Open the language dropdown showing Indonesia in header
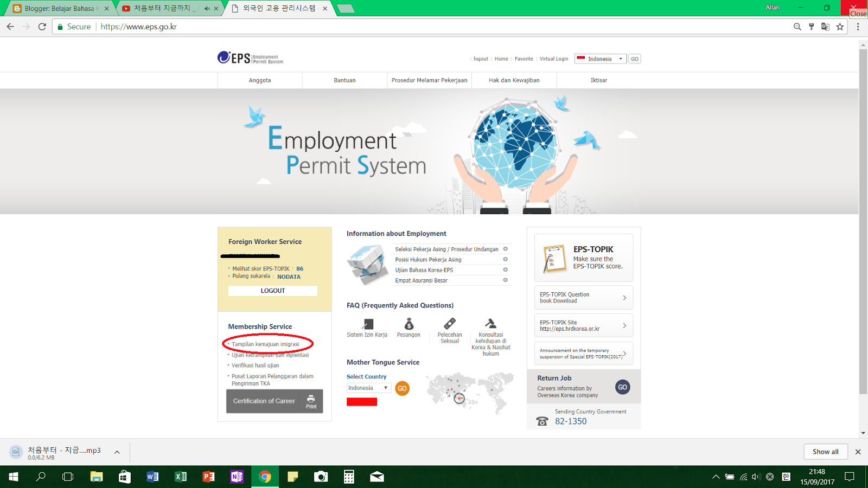 (x=601, y=59)
